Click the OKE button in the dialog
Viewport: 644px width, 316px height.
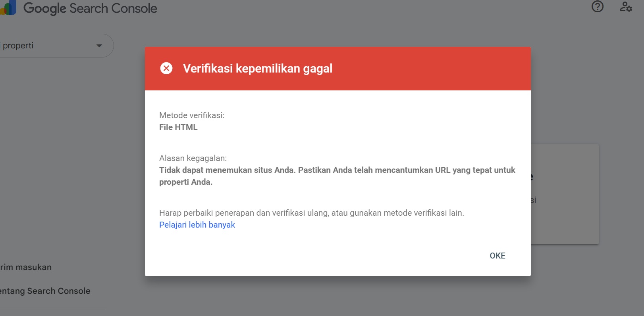[x=497, y=256]
